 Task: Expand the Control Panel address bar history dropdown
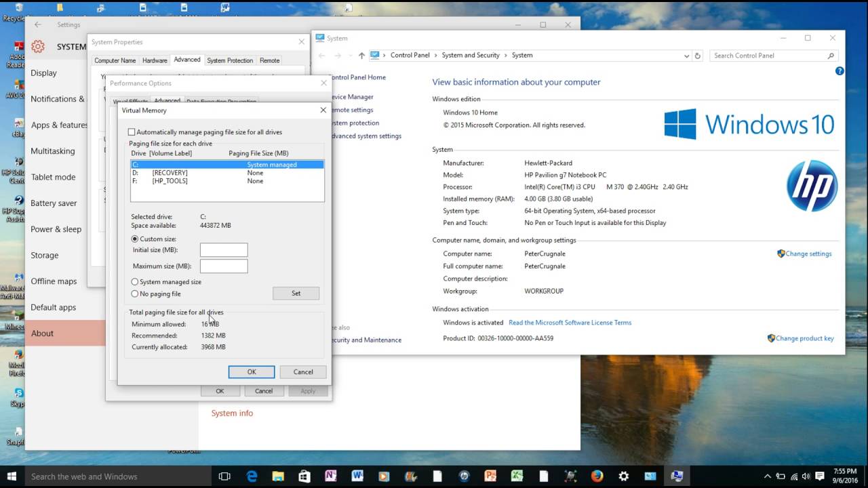pyautogui.click(x=686, y=56)
